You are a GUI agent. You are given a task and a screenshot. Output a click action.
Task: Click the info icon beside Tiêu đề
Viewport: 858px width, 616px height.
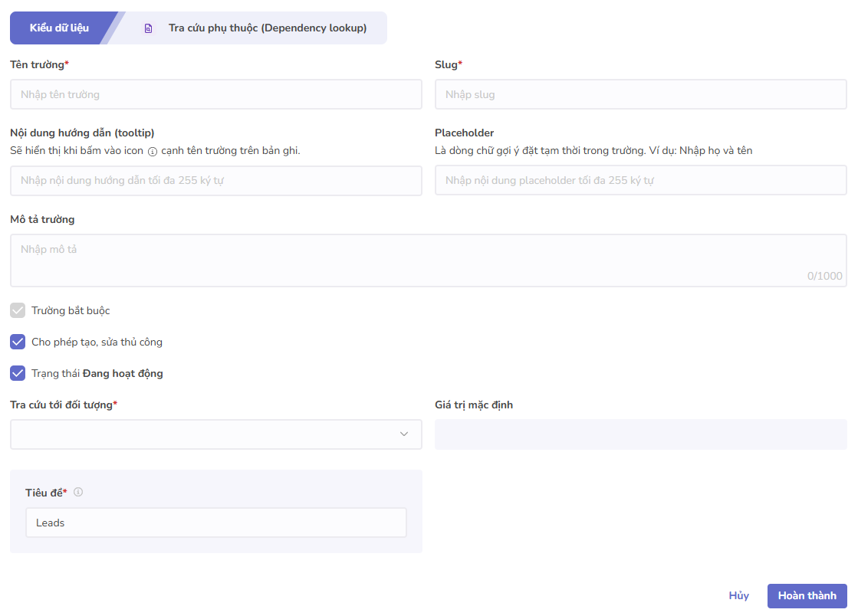(78, 492)
